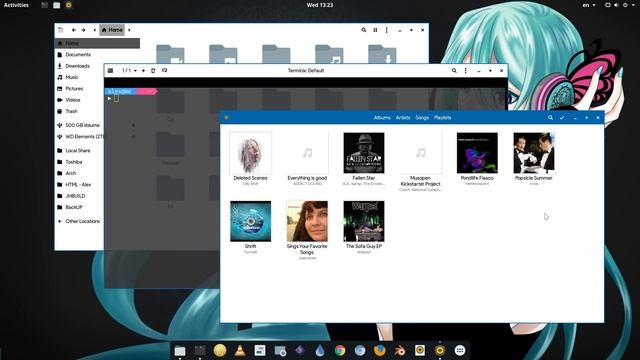The height and width of the screenshot is (360, 640).
Task: Launch Chromium from the dock
Action: pos(360,350)
